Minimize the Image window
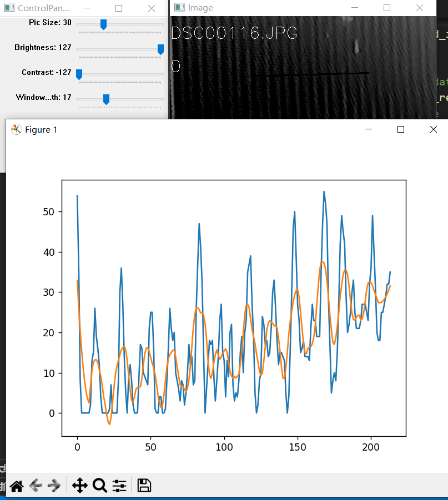Image resolution: width=448 pixels, height=500 pixels. click(x=355, y=8)
